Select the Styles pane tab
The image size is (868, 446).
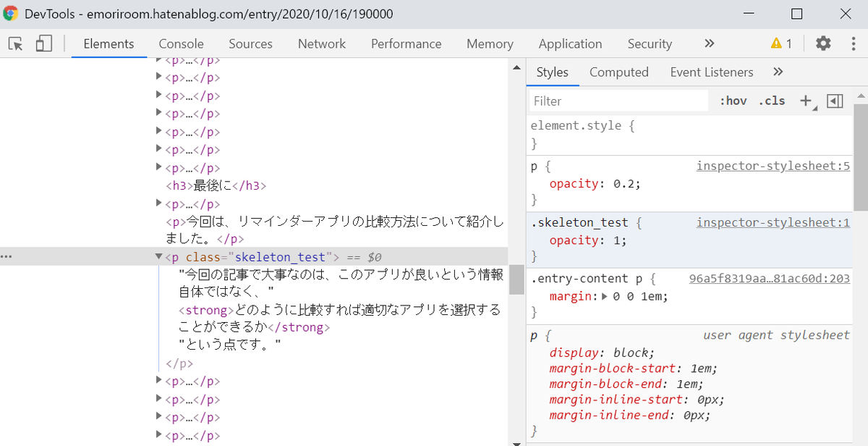point(553,72)
